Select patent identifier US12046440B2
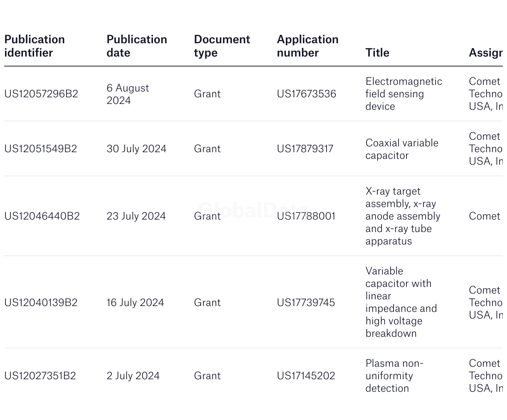The width and height of the screenshot is (507, 420). 42,216
